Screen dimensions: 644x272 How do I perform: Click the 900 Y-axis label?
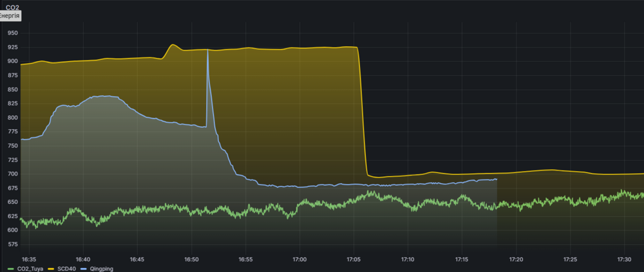[x=13, y=62]
